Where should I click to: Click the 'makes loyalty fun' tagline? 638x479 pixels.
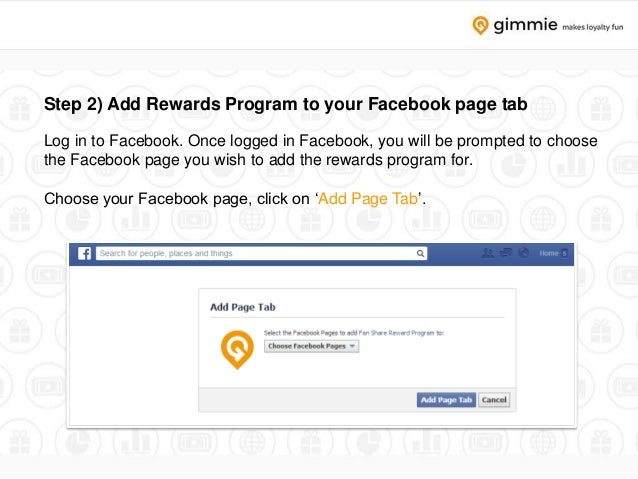point(592,27)
